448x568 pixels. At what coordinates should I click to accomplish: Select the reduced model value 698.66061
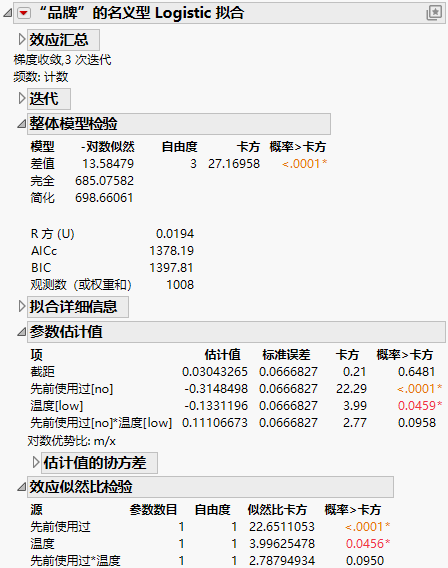tap(104, 198)
